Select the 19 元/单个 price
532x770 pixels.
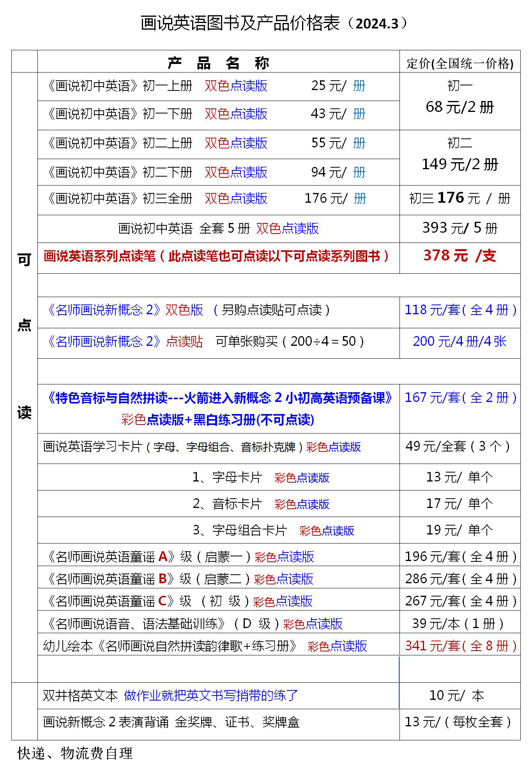[460, 530]
